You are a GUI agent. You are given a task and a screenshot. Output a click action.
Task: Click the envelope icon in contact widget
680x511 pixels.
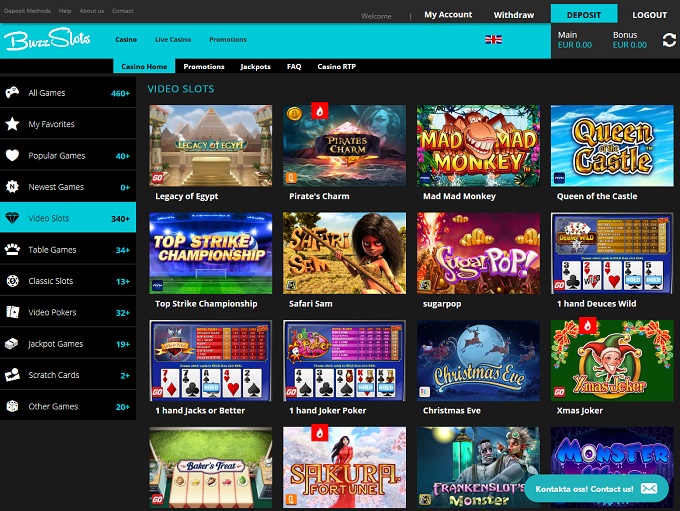(x=649, y=488)
